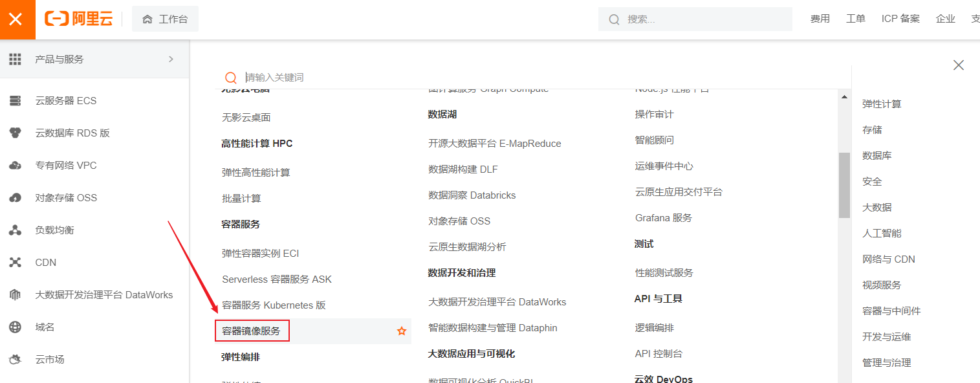
Task: Click the search magnifier icon in top bar
Action: pyautogui.click(x=614, y=19)
